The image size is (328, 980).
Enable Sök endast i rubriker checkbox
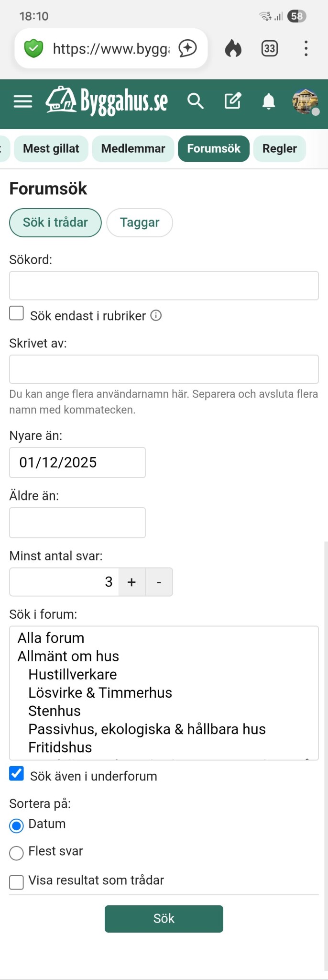[x=17, y=313]
